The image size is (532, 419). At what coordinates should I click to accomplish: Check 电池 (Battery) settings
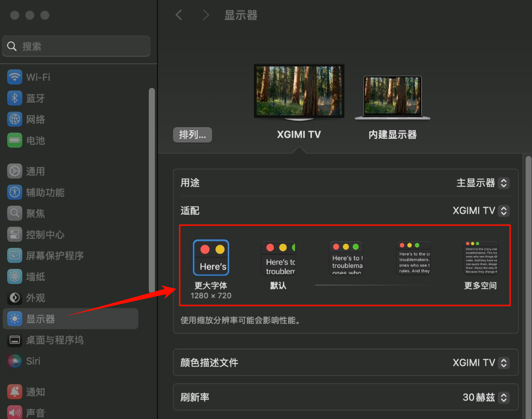(x=38, y=140)
